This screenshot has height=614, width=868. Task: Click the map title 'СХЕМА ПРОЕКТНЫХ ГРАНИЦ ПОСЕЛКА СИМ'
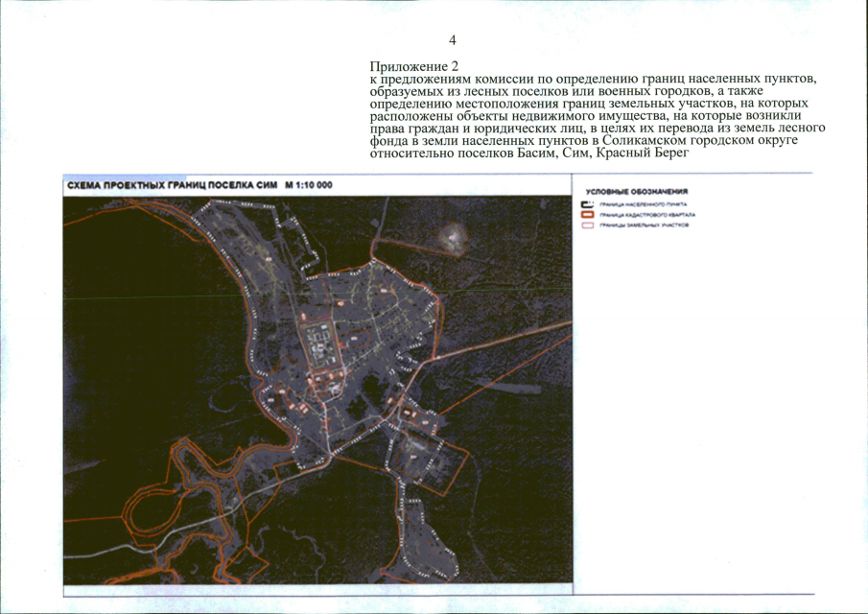click(x=172, y=185)
